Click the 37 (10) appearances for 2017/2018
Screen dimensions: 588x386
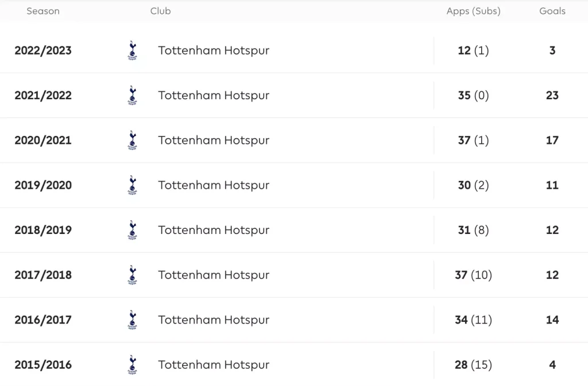tap(474, 275)
